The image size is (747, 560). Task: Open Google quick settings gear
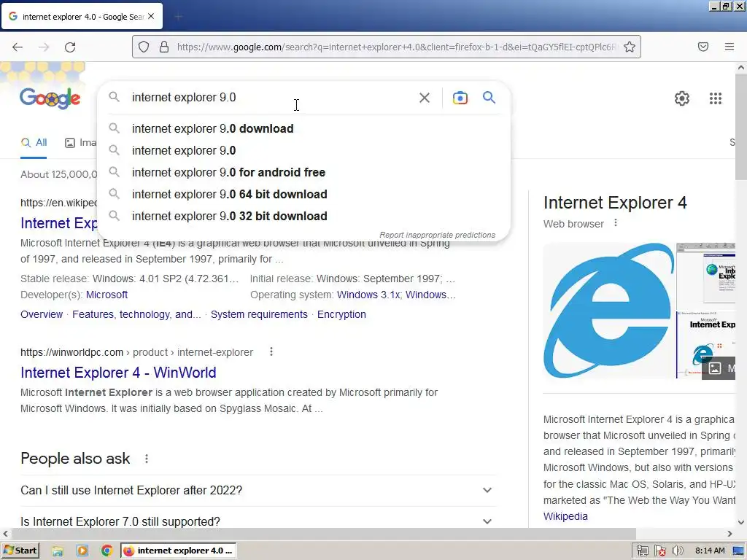pos(682,98)
